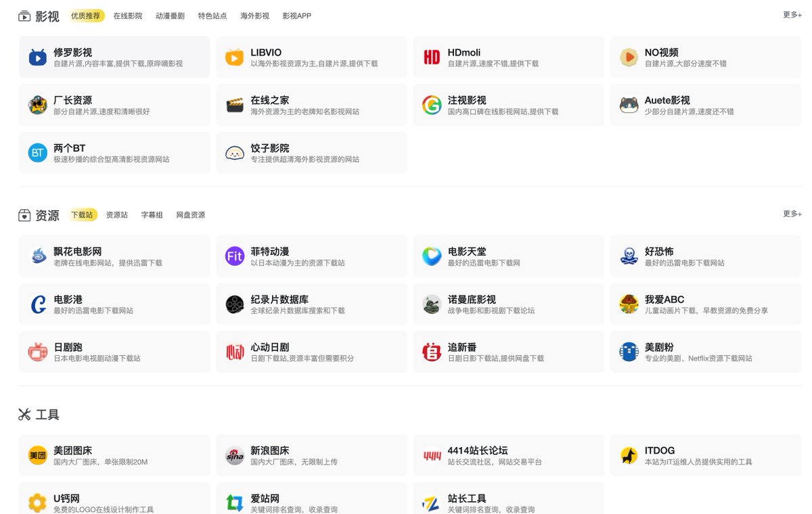This screenshot has height=514, width=812.
Task: Click the red HD icon of HDmoli
Action: 432,57
